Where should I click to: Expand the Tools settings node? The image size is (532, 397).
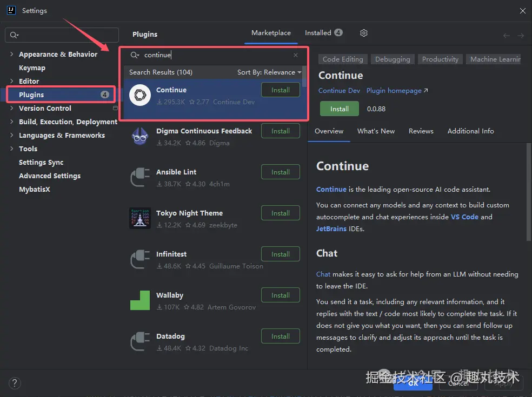coord(11,149)
